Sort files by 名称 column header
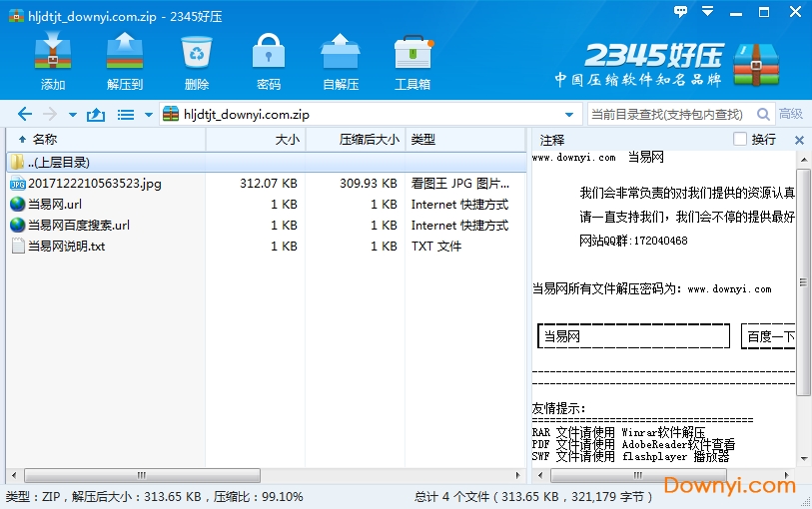This screenshot has height=509, width=812. coord(45,140)
